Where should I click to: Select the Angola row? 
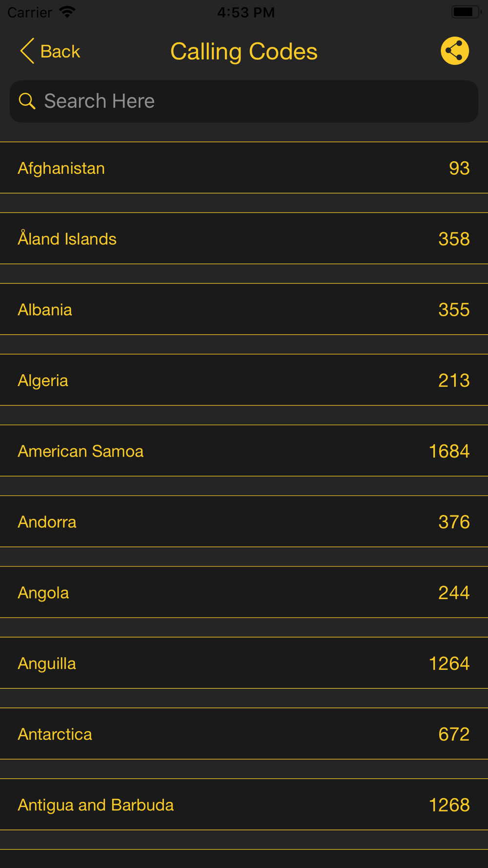[244, 593]
